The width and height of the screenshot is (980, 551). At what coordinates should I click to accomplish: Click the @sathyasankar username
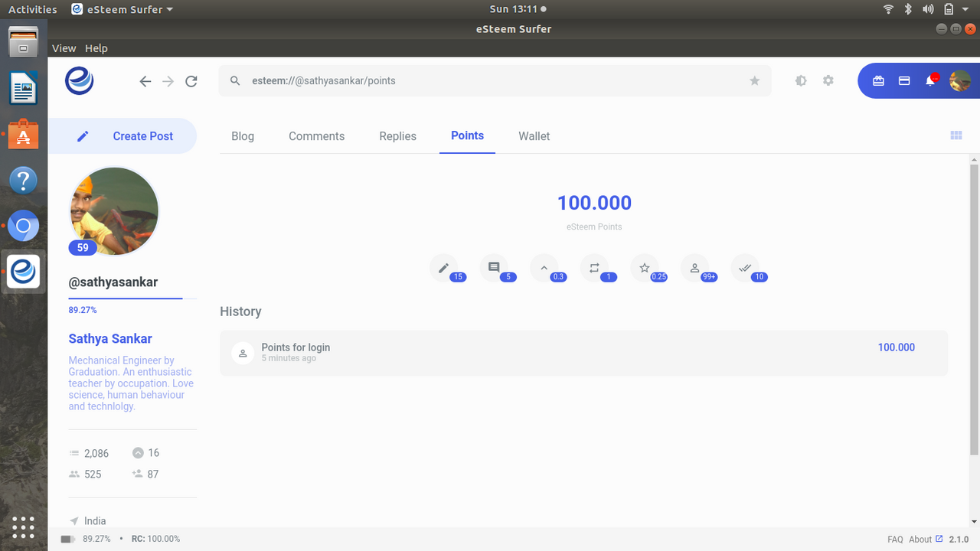[113, 282]
